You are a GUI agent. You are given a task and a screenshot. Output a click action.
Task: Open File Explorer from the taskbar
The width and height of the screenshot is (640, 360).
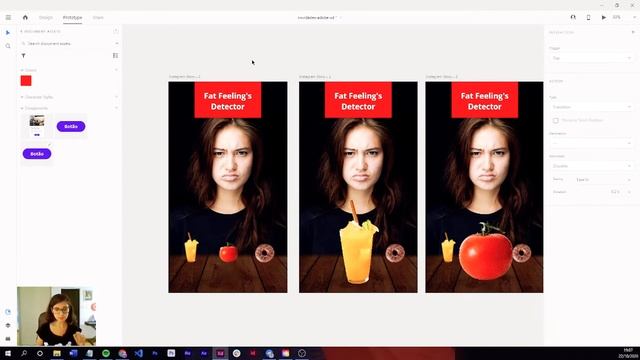57,353
